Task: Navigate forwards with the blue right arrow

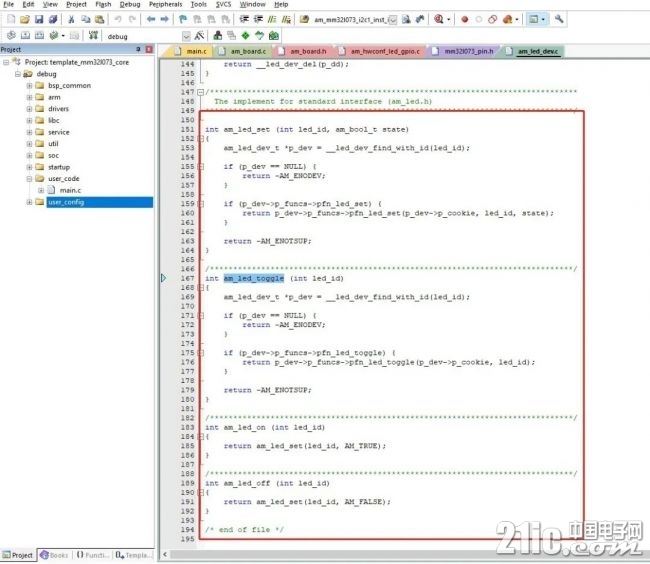Action: (165, 19)
